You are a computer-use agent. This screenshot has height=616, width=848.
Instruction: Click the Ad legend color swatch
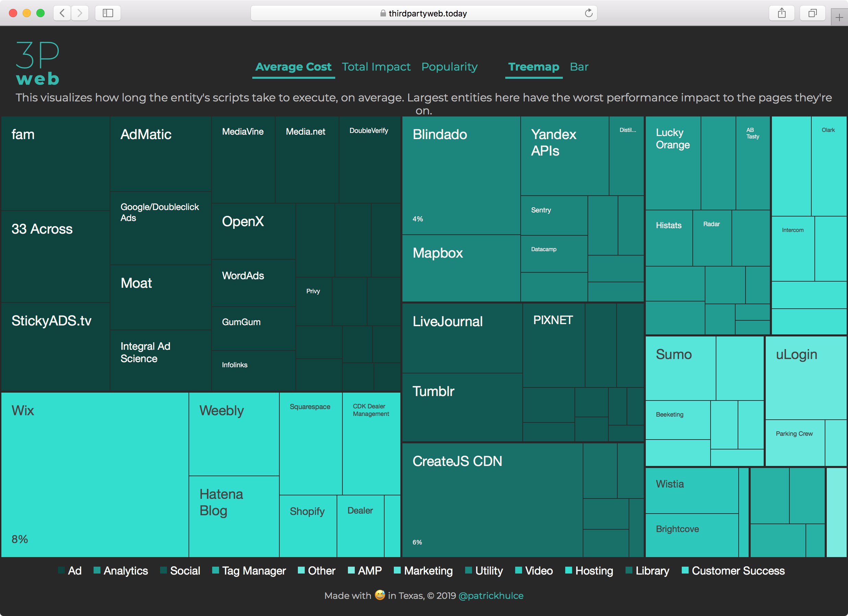click(61, 570)
